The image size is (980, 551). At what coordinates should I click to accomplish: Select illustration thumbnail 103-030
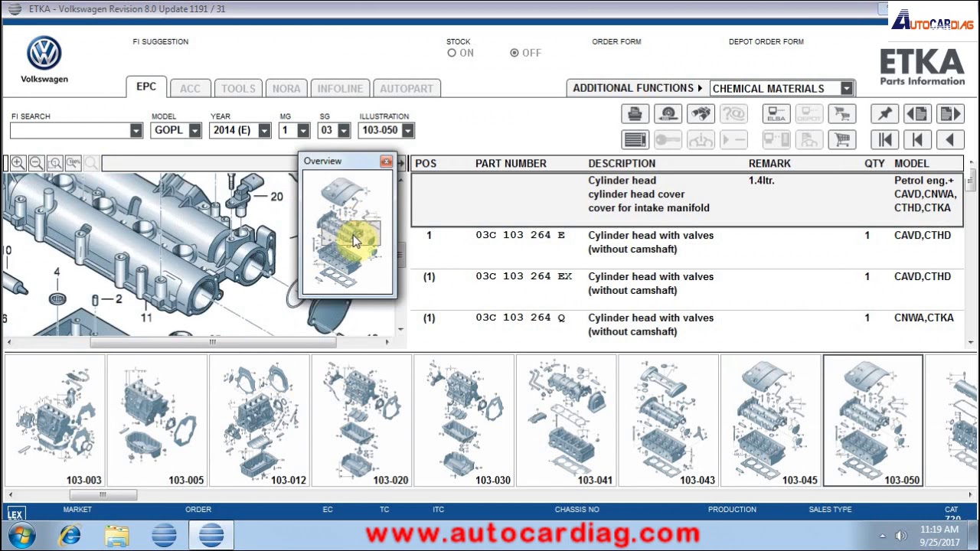(x=463, y=421)
